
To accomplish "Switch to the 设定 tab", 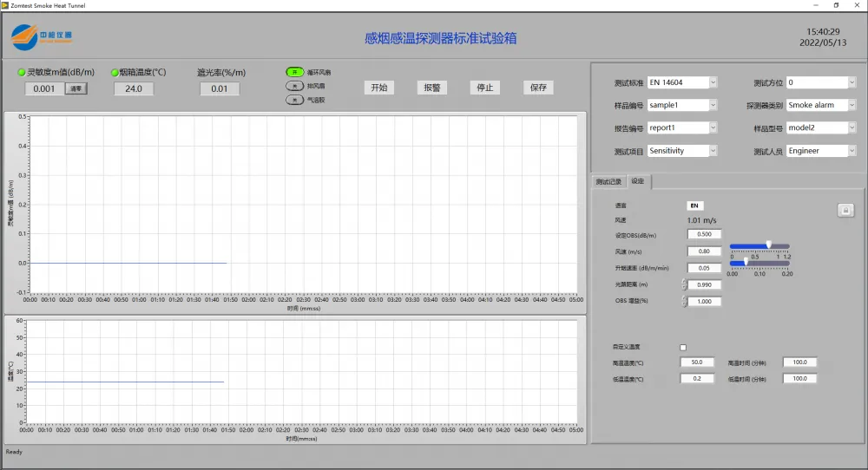I will pos(638,181).
